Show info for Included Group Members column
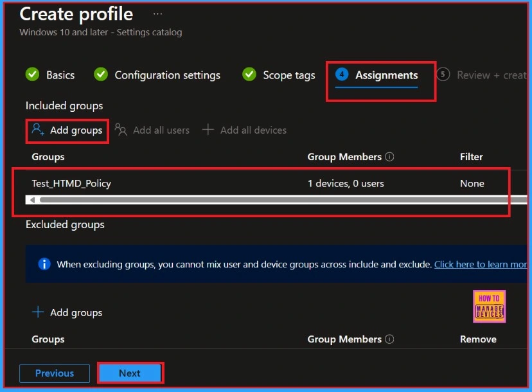 coord(389,156)
